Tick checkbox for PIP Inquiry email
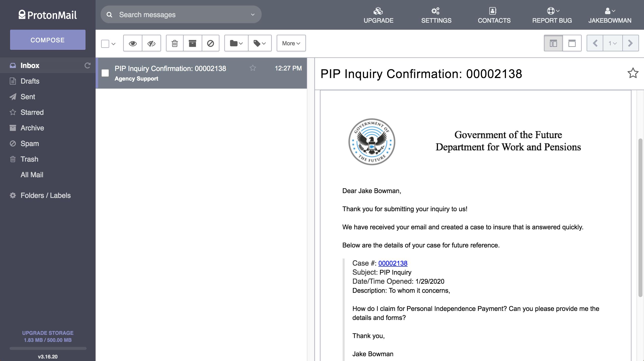Screen dimensions: 644x361 [x=105, y=73]
